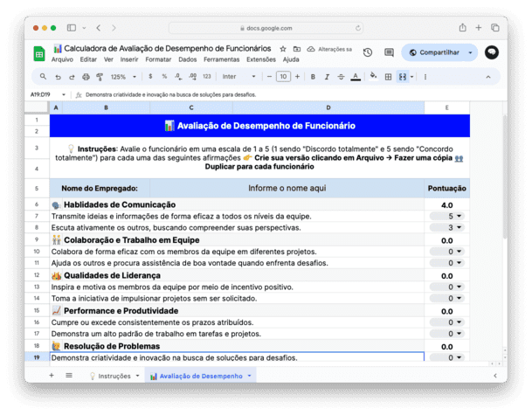
Task: Show the all sheets list
Action: point(69,375)
